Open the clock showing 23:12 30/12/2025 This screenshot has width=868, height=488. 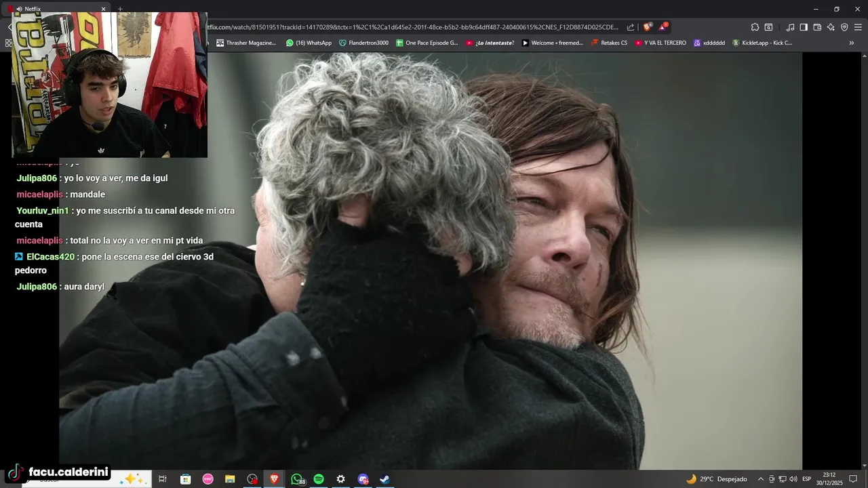click(x=829, y=479)
